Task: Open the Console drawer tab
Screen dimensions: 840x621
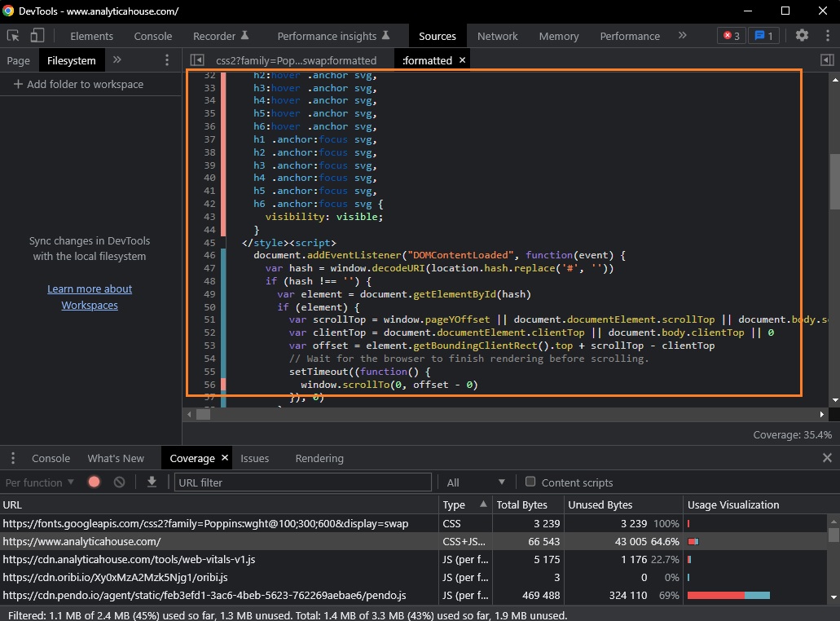Action: (x=51, y=458)
